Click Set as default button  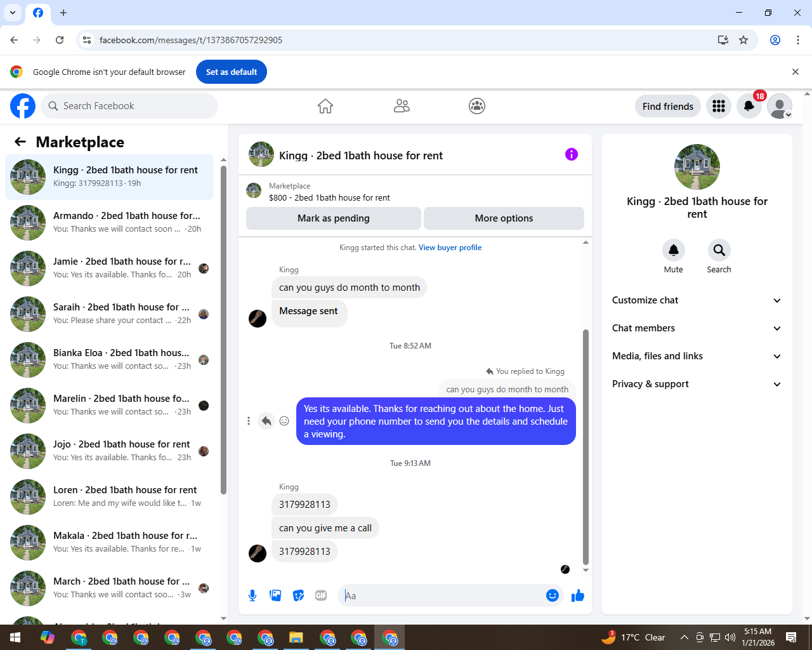232,72
